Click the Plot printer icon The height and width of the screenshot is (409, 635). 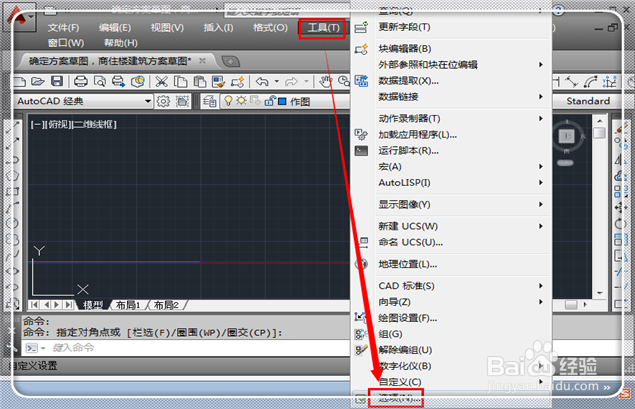pyautogui.click(x=81, y=81)
